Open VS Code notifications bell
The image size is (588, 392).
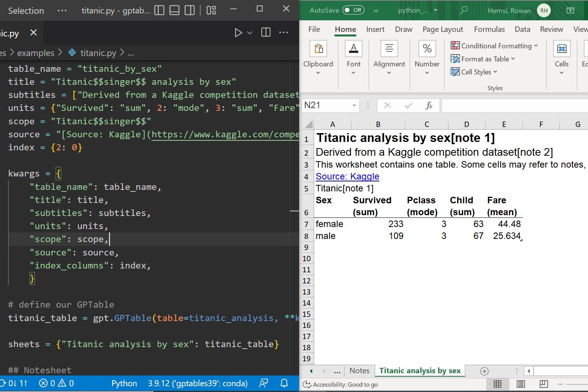[x=284, y=383]
